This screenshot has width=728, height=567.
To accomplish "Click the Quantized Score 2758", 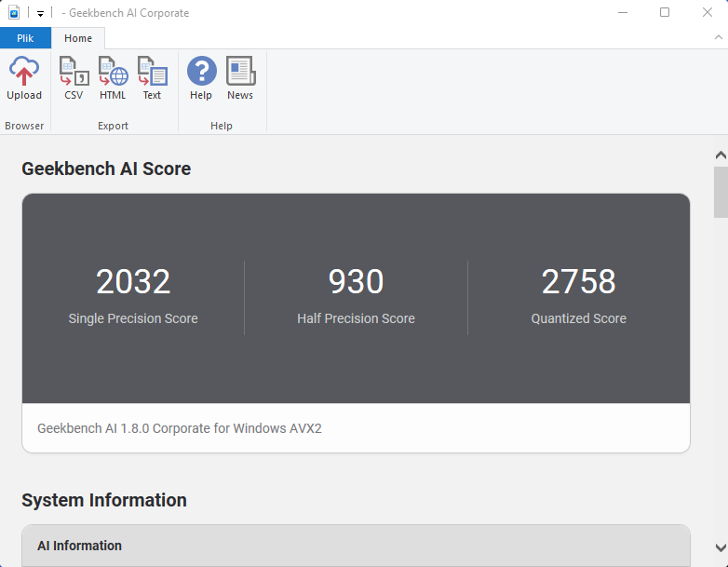I will pos(579,281).
